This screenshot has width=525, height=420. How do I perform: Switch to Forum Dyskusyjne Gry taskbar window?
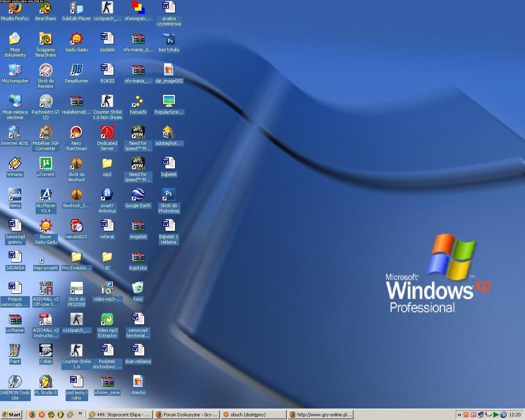(x=187, y=414)
